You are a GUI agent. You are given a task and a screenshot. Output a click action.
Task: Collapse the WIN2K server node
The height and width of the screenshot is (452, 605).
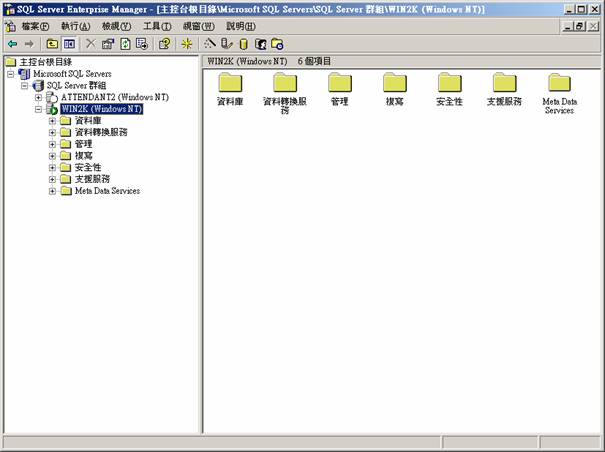39,109
